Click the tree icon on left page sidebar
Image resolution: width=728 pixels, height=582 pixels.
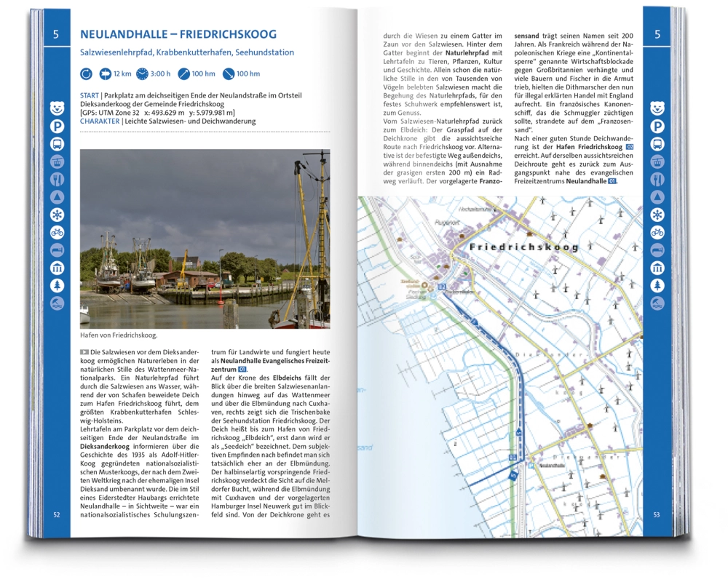57,286
